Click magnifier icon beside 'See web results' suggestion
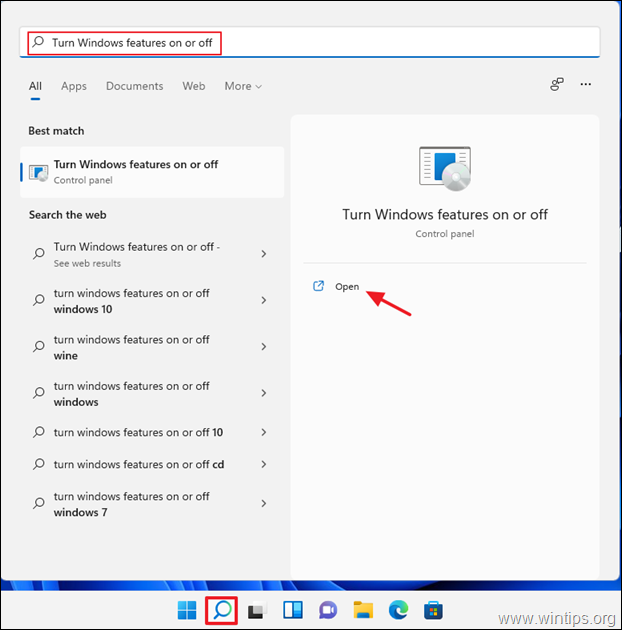The image size is (622, 630). (x=39, y=254)
